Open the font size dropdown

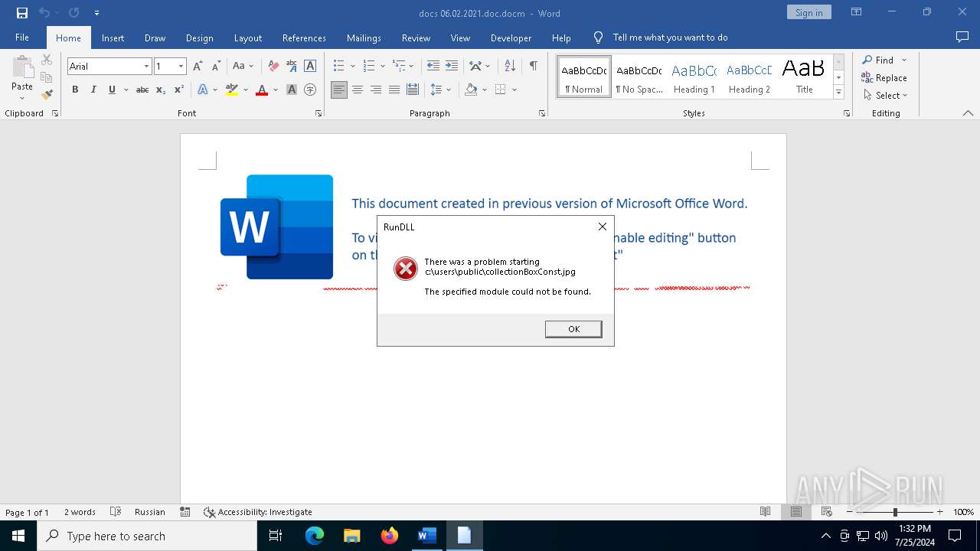[x=181, y=67]
